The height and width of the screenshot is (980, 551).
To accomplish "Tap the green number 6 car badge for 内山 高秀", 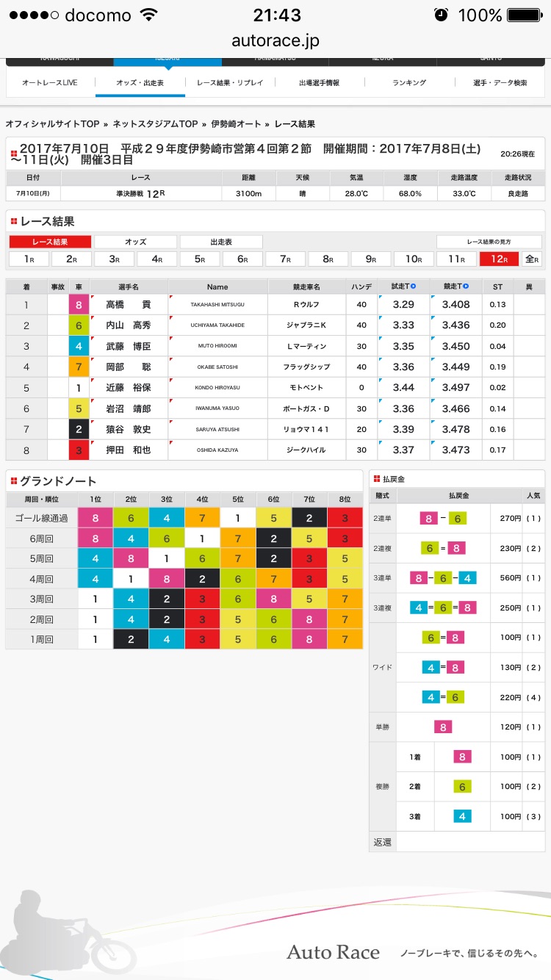I will pos(79,325).
